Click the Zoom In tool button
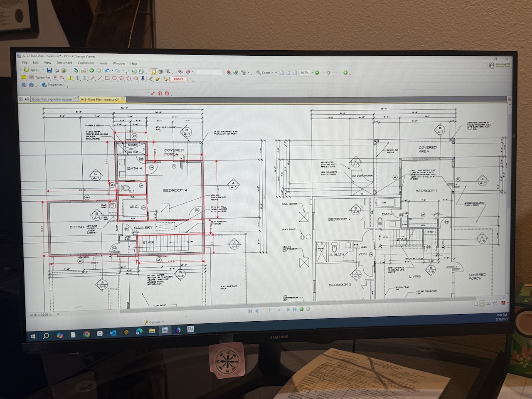 coord(265,73)
